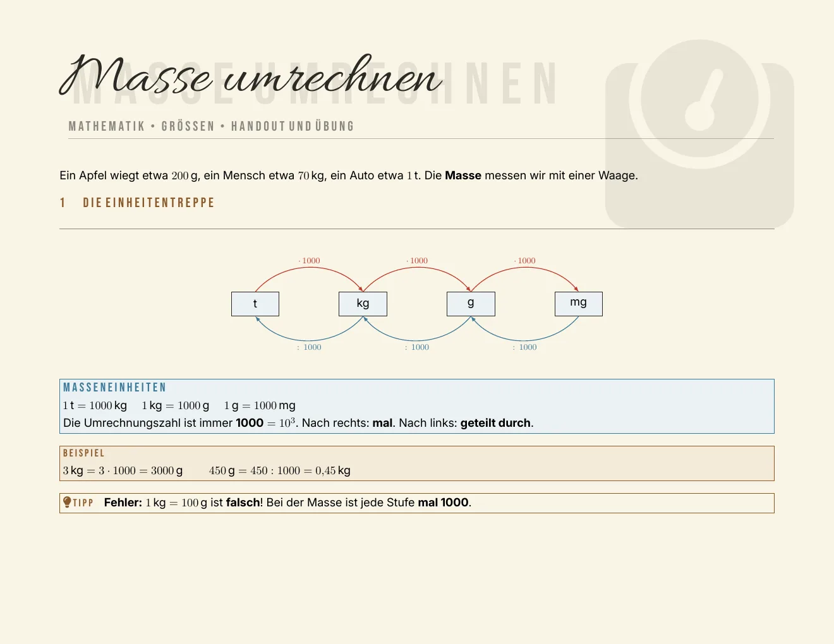Click the 'mg' unit box in the diagram
This screenshot has width=834, height=644.
pos(579,304)
